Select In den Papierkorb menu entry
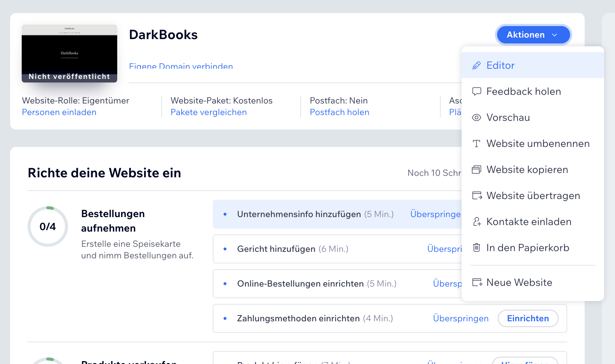Viewport: 615px width, 364px height. [533, 247]
